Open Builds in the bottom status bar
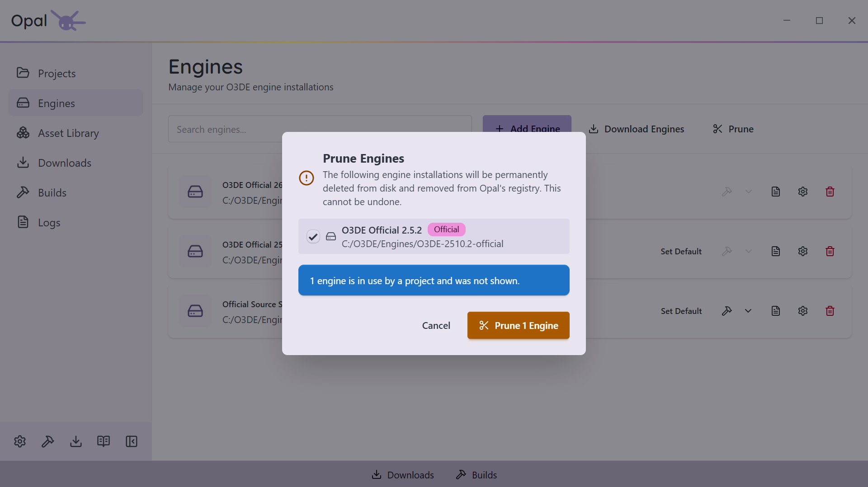Screen dimensions: 868x487 [476, 475]
